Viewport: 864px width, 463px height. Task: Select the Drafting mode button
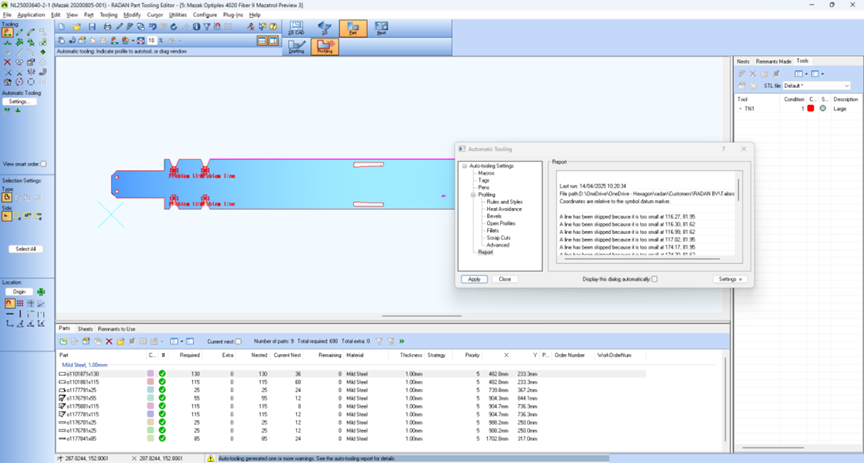click(296, 47)
